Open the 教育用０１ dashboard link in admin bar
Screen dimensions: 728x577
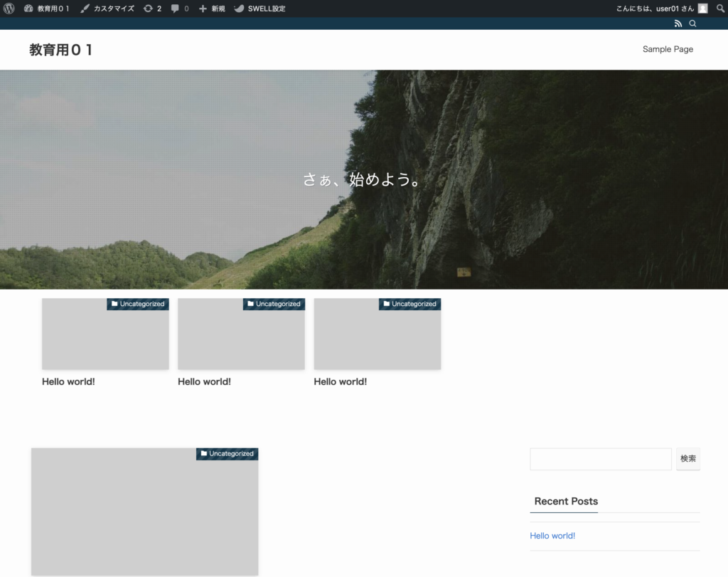tap(46, 9)
